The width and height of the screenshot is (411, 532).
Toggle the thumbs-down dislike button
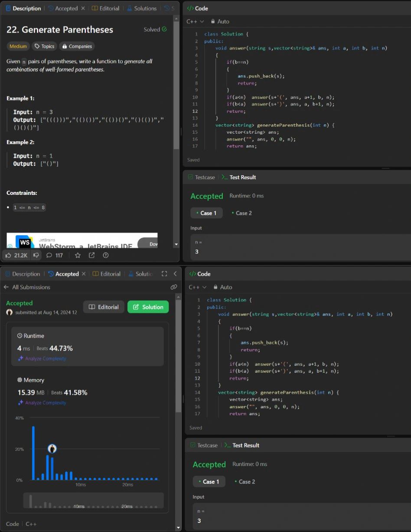coord(36,255)
